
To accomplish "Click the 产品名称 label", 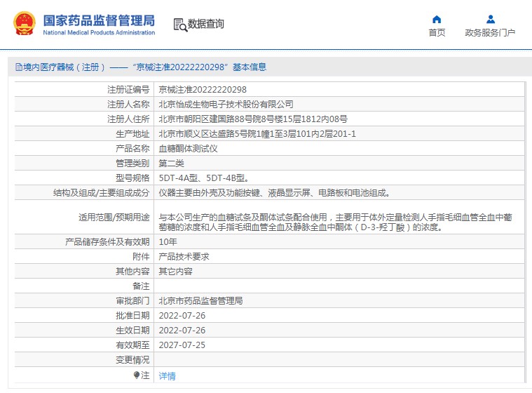I will (132, 149).
